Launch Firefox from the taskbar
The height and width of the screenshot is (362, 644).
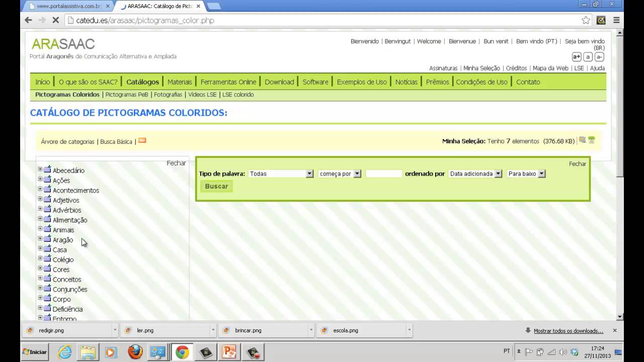click(135, 352)
